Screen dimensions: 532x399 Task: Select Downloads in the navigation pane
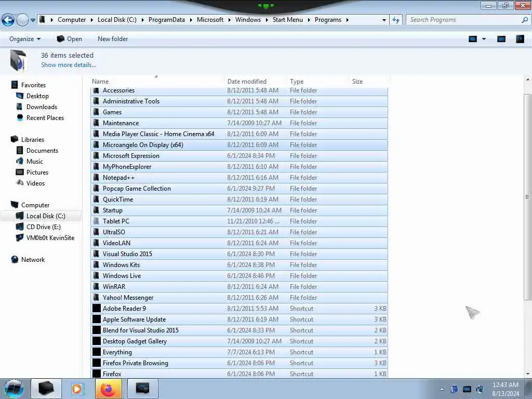tap(42, 107)
